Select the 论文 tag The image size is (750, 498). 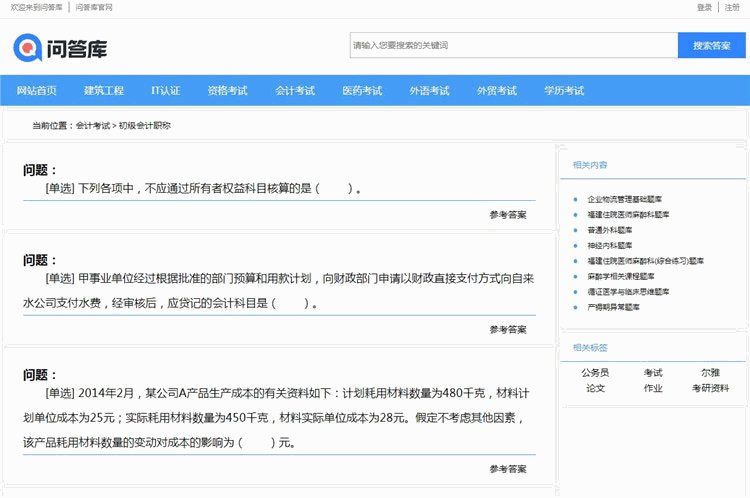595,388
